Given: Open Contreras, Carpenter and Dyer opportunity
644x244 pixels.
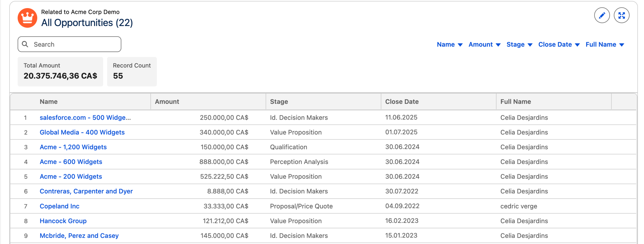Looking at the screenshot, I should (86, 191).
